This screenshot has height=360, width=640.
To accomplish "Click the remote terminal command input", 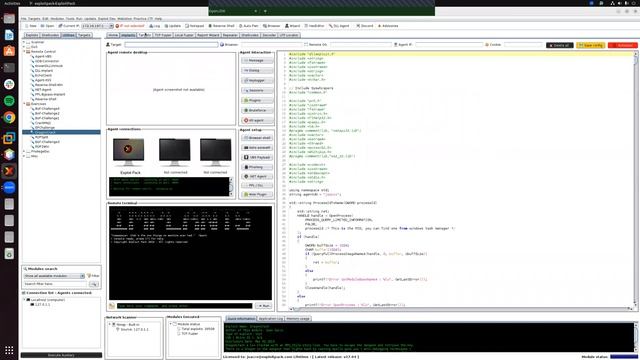I will (x=184, y=306).
